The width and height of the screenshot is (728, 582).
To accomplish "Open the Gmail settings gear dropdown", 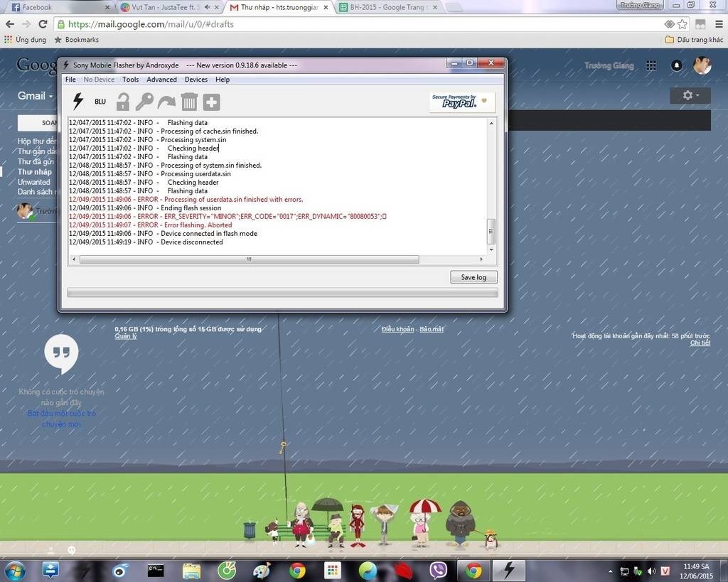I will click(x=690, y=95).
